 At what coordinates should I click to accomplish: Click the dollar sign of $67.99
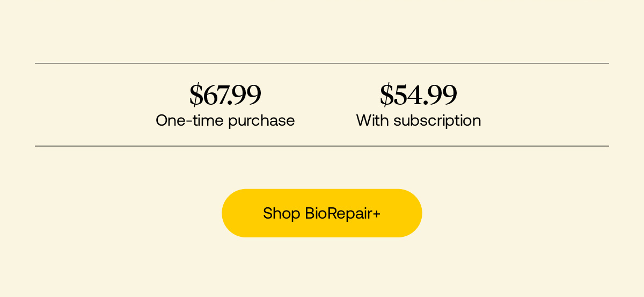coord(196,95)
